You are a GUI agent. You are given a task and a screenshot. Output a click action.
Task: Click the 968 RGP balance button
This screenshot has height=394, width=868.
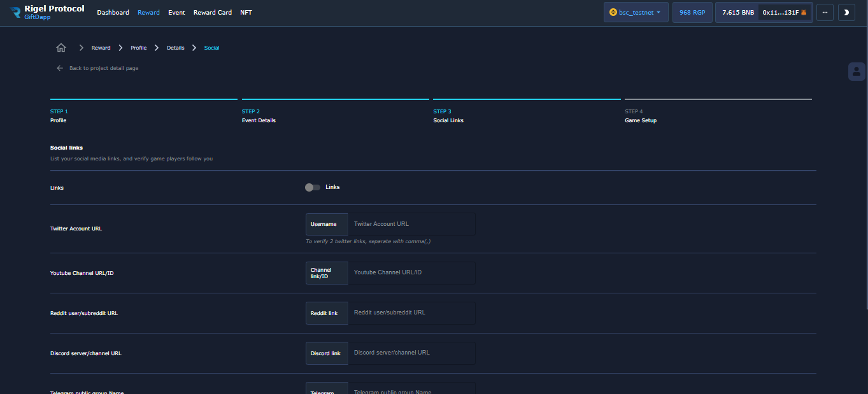[x=692, y=12]
